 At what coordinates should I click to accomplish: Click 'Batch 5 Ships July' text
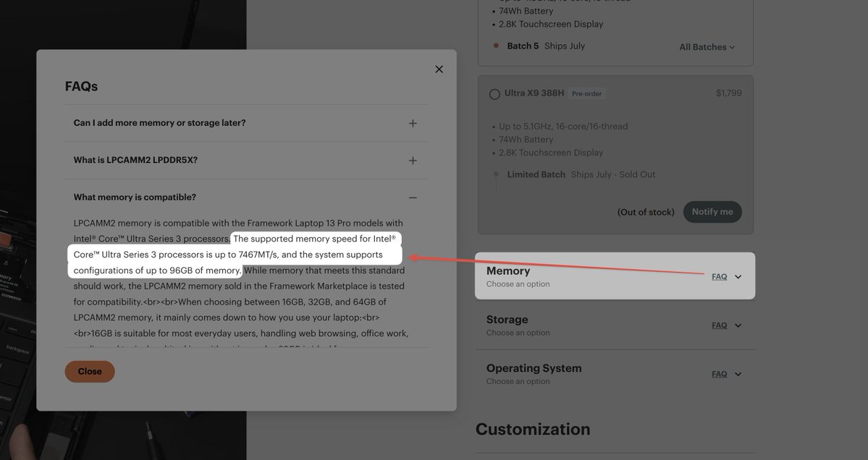point(546,46)
